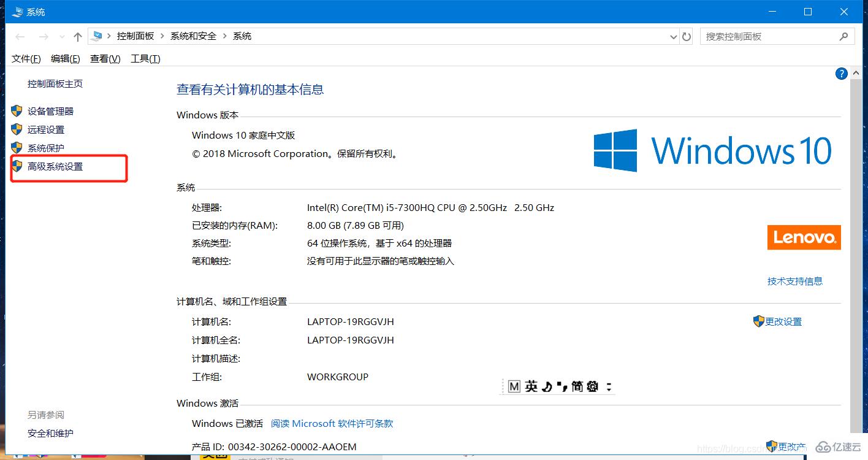Image resolution: width=868 pixels, height=460 pixels.
Task: Click shield icon beside 系统保护
Action: (17, 148)
